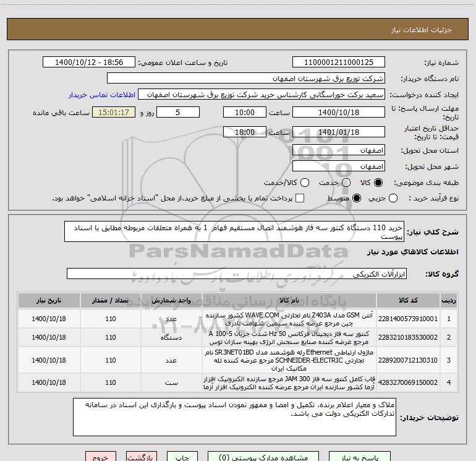Click product code 2283210183530002
Image resolution: width=476 pixels, height=461 pixels.
tap(408, 337)
